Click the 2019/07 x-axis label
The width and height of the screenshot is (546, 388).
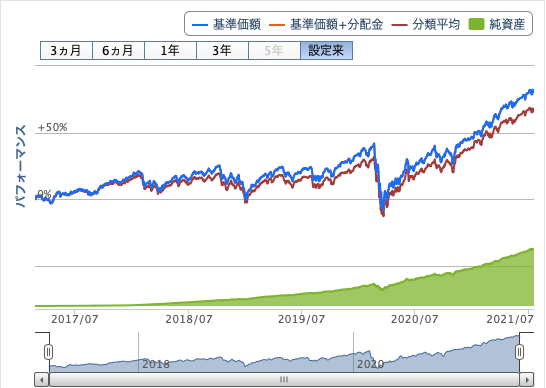[301, 319]
